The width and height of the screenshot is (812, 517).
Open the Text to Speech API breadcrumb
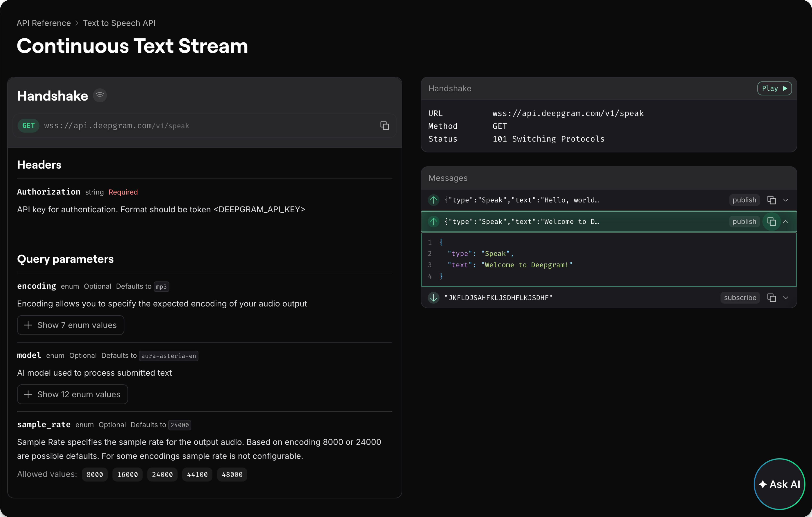pos(119,23)
